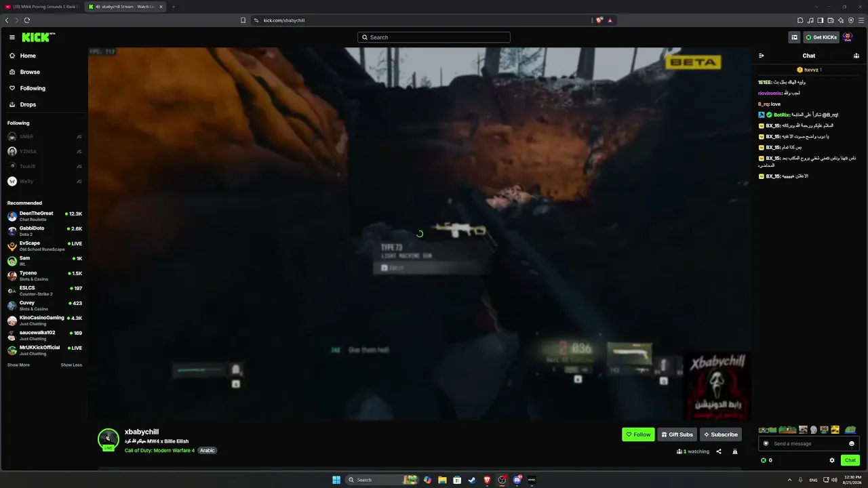Open Brave Shields icon in address bar
This screenshot has height=488, width=868.
tap(599, 20)
